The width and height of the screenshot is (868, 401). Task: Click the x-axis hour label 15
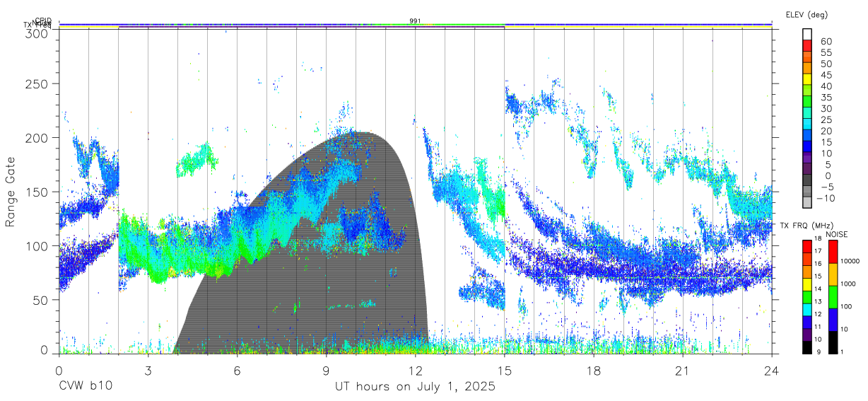pyautogui.click(x=504, y=370)
